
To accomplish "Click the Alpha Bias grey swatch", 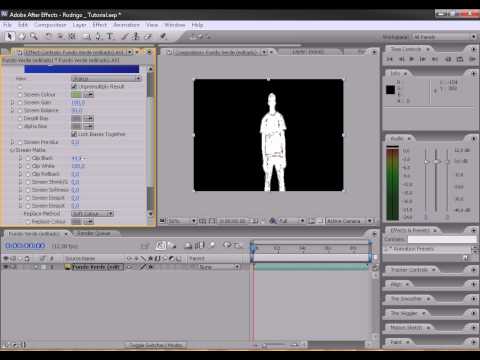I will [76, 126].
